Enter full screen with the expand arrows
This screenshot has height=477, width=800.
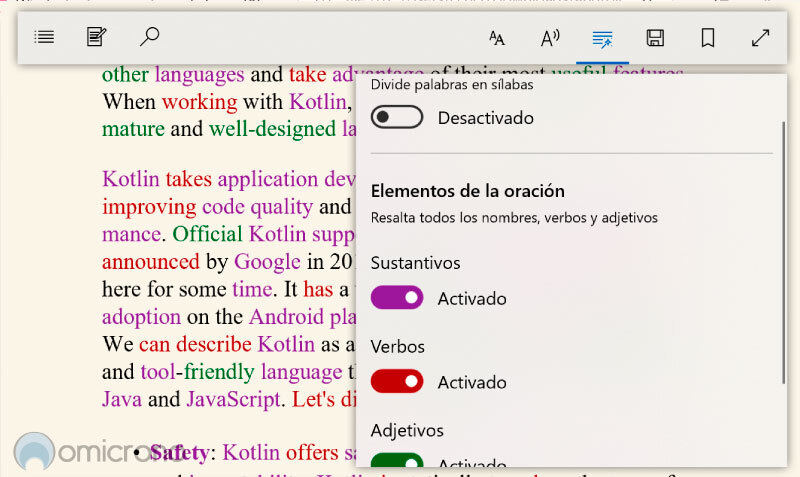(760, 38)
